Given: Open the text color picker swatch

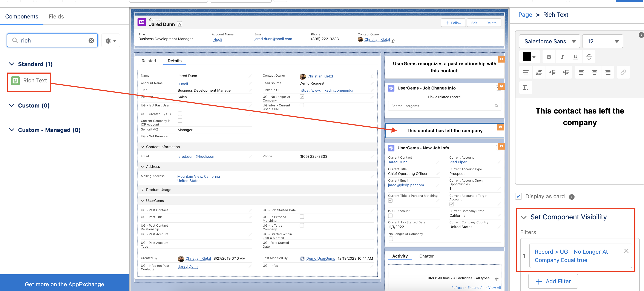Looking at the screenshot, I should tap(529, 57).
